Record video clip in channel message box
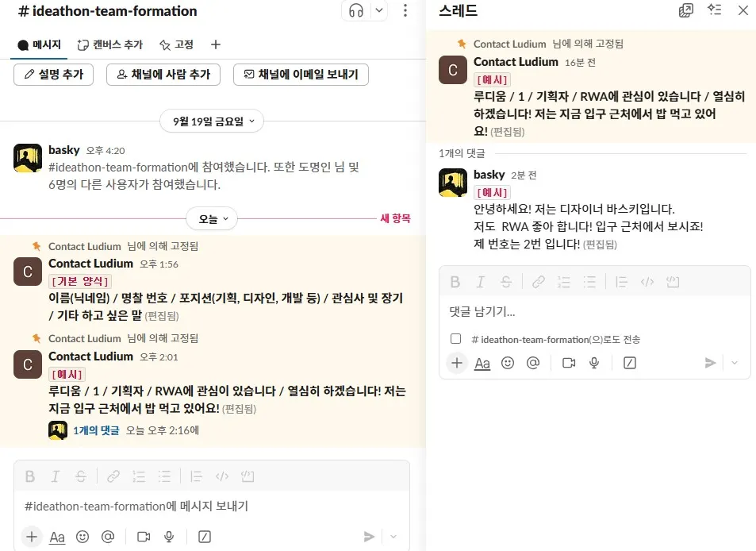Viewport: 756px width, 551px height. (x=144, y=537)
